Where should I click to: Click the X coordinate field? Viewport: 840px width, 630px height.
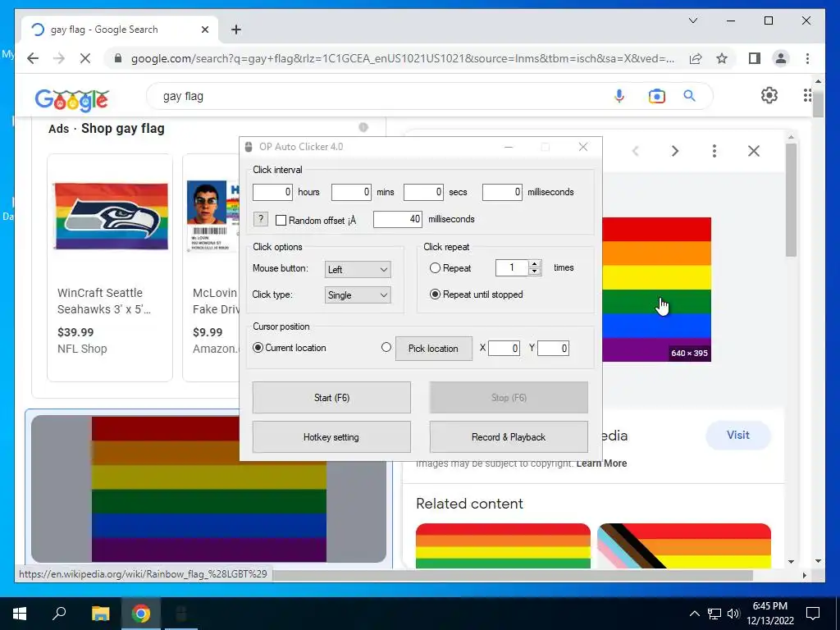[x=504, y=348]
